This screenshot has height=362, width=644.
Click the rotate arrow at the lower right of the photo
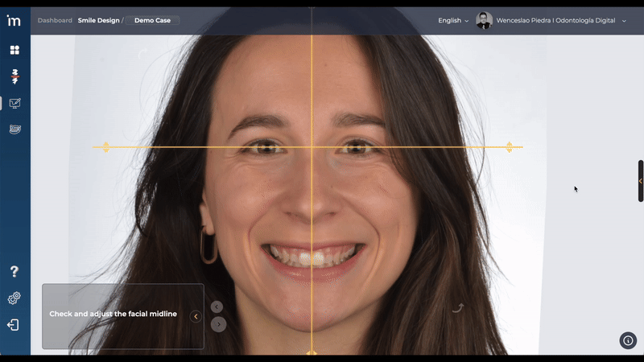tap(458, 308)
